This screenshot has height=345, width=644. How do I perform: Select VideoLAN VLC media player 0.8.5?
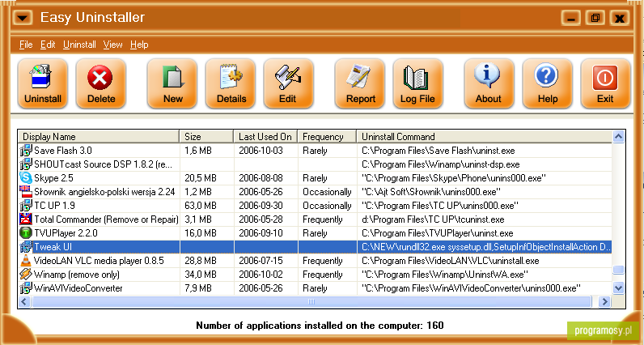(x=99, y=261)
